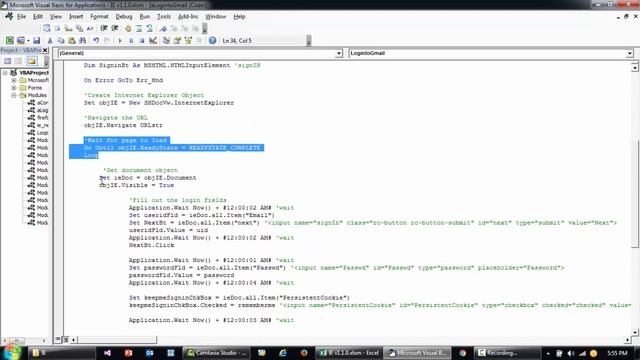Toggle Folders in the Project panel
Image resolution: width=640 pixels, height=360 pixels.
(x=32, y=61)
